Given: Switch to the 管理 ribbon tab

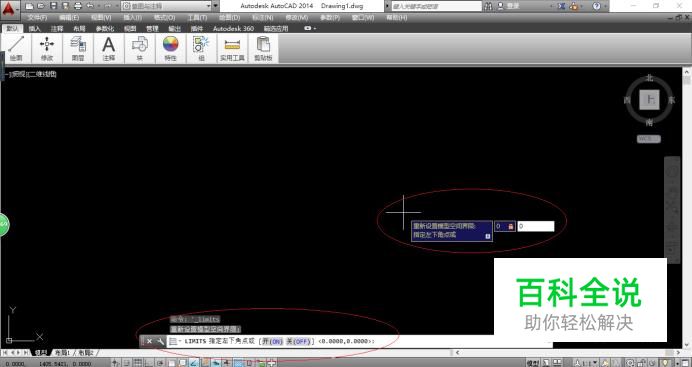Looking at the screenshot, I should [x=152, y=28].
